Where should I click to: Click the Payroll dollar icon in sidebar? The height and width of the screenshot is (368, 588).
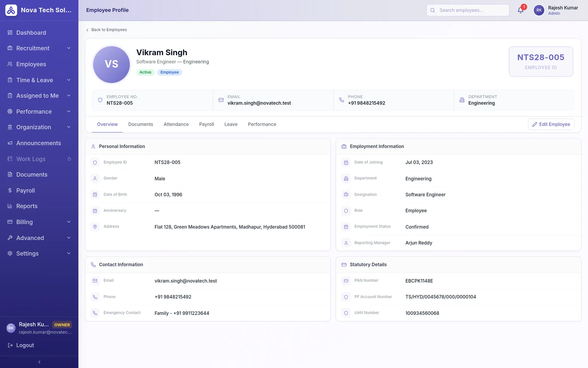click(10, 190)
